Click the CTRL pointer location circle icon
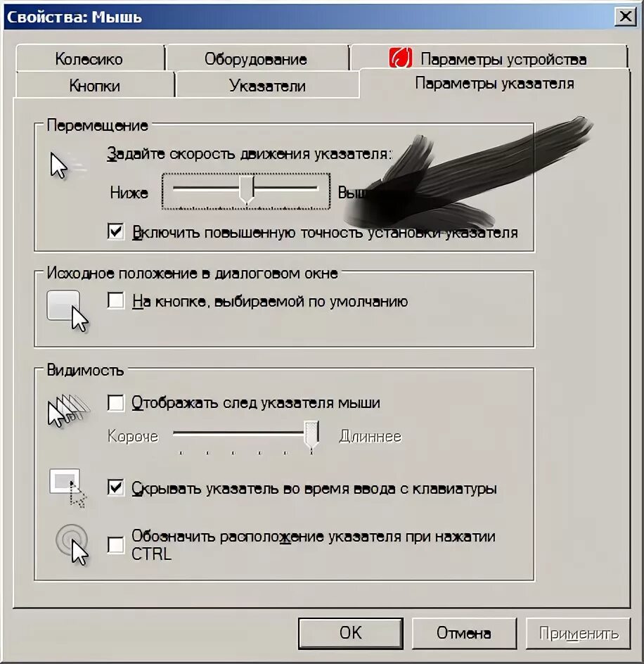 coord(72,544)
